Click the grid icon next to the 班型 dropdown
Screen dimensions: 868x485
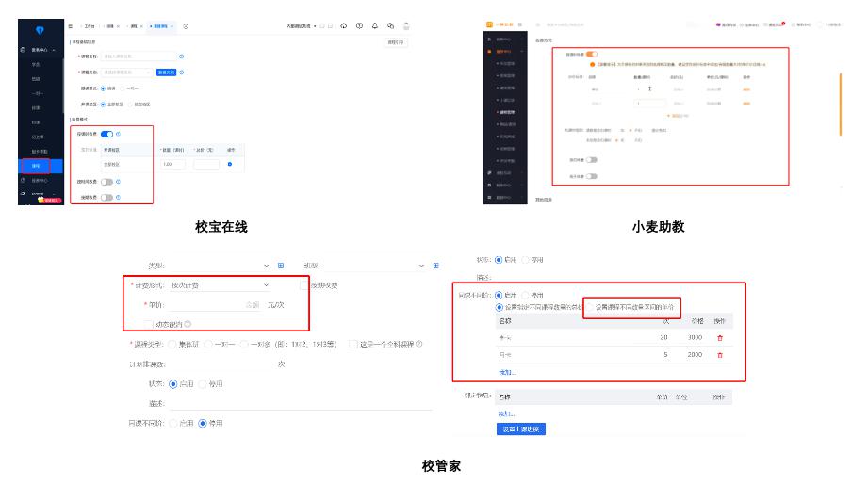[x=435, y=266]
